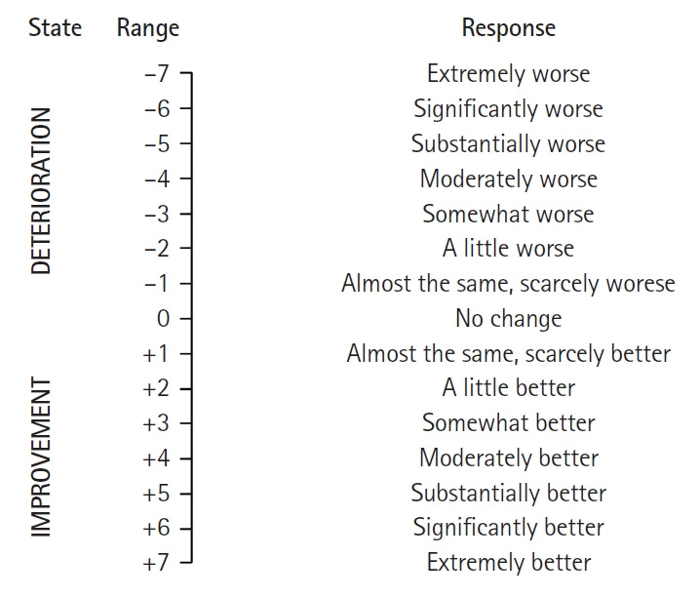Click the "Range" column header
The height and width of the screenshot is (597, 700).
click(x=148, y=28)
